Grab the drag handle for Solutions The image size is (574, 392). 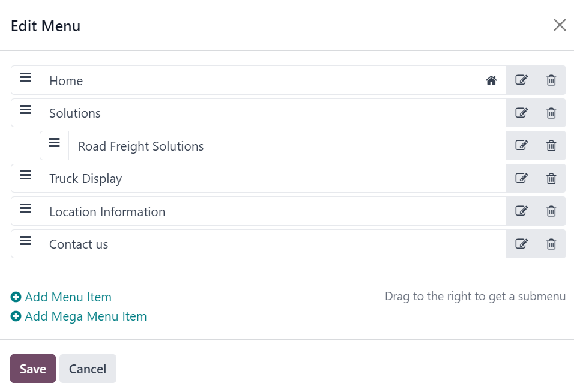(x=25, y=110)
